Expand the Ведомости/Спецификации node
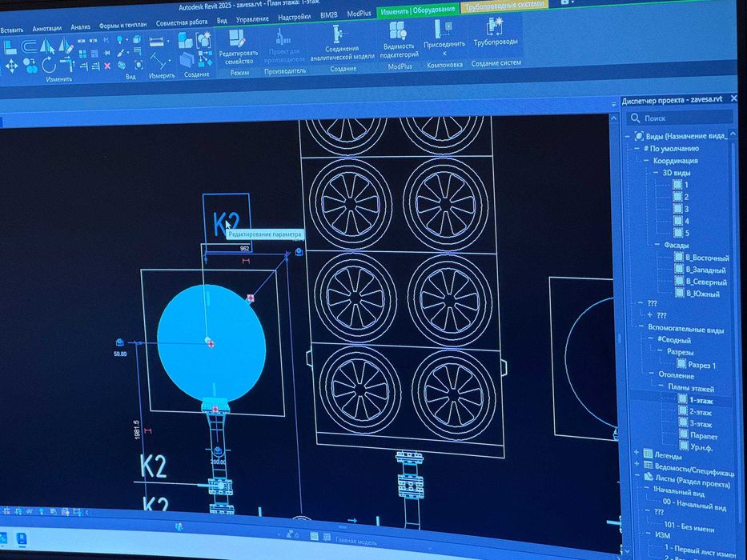 637,463
